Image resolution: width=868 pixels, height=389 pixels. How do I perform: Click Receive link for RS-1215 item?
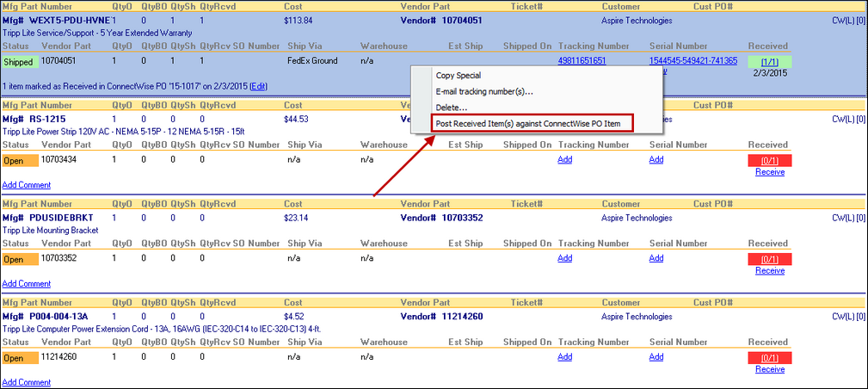(x=769, y=172)
